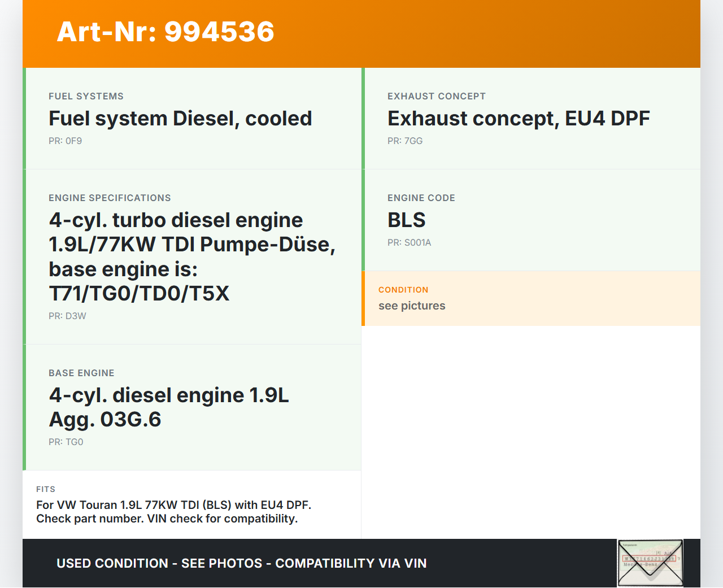723x588 pixels.
Task: Click the PR: TG0 code
Action: click(x=66, y=442)
